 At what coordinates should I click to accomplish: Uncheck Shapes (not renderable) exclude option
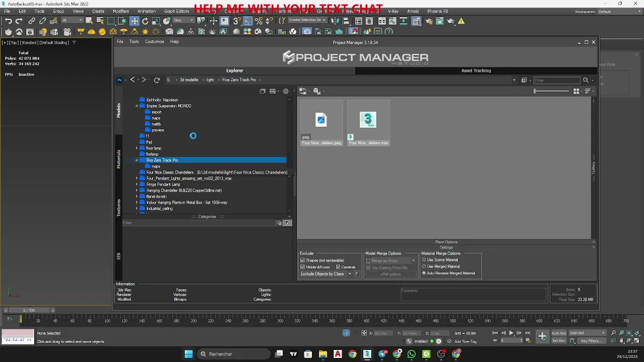(x=303, y=260)
